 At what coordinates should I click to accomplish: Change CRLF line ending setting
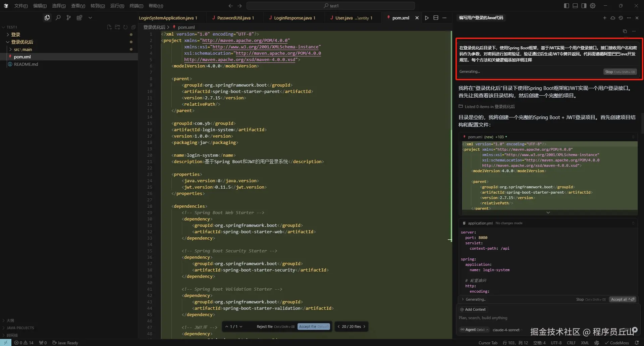tap(571, 343)
